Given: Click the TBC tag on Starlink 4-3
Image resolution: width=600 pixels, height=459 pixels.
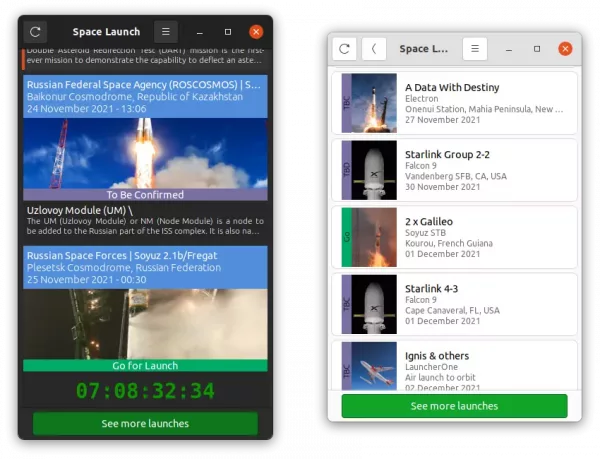Looking at the screenshot, I should (346, 304).
